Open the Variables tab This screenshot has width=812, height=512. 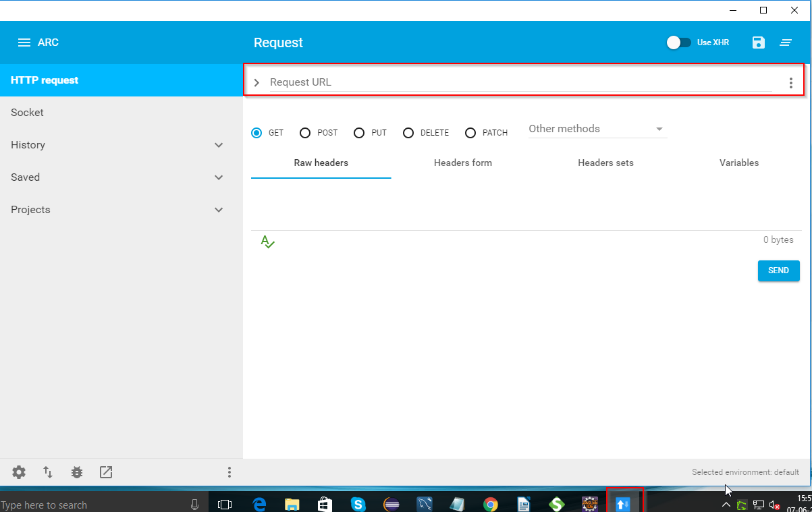[x=738, y=163]
